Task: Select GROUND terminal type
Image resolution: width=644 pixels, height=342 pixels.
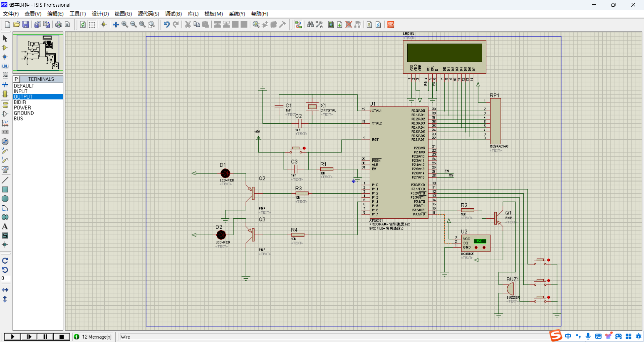Action: click(x=38, y=113)
